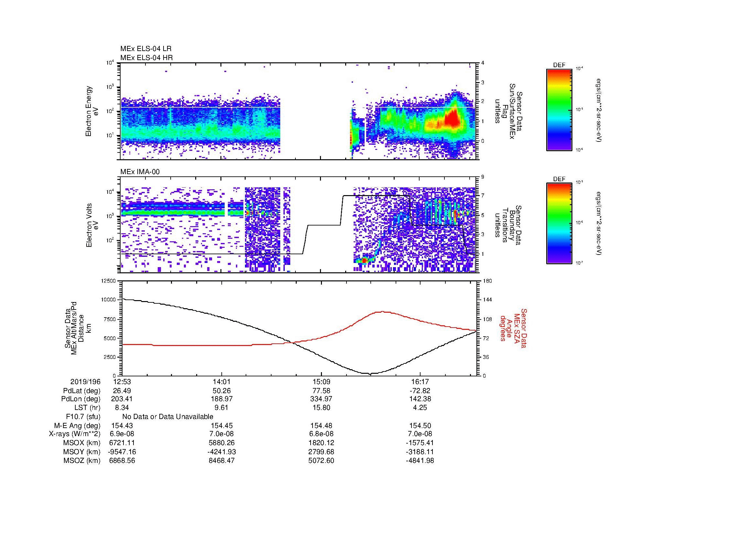Click MSOZ value '6868.56'
This screenshot has height=534, width=756.
click(x=122, y=461)
